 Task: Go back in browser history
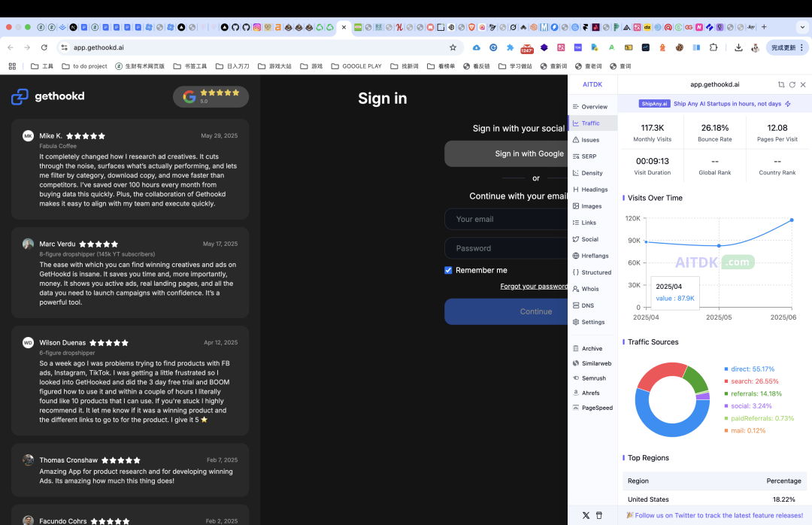tap(11, 47)
